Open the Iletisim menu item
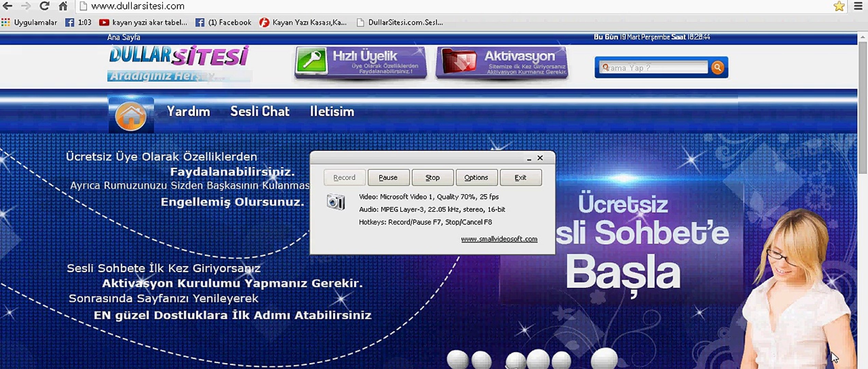Screen dimensions: 868x369 [332, 112]
